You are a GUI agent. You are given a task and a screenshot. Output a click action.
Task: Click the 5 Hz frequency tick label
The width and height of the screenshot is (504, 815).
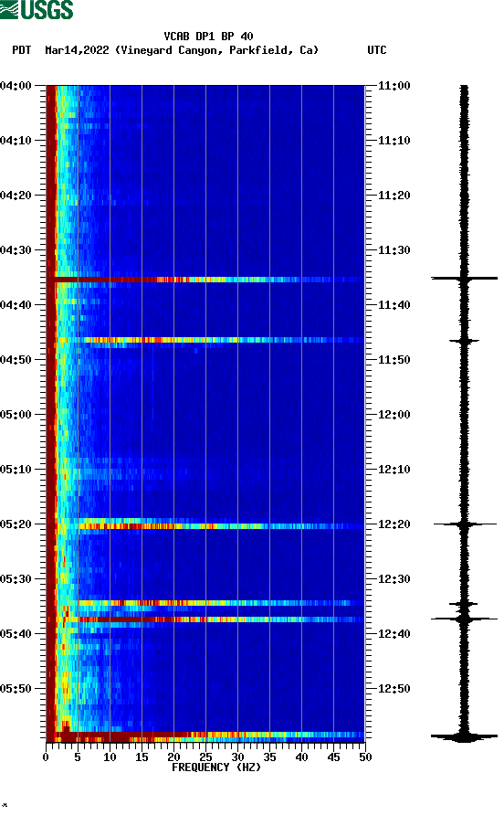pyautogui.click(x=78, y=757)
